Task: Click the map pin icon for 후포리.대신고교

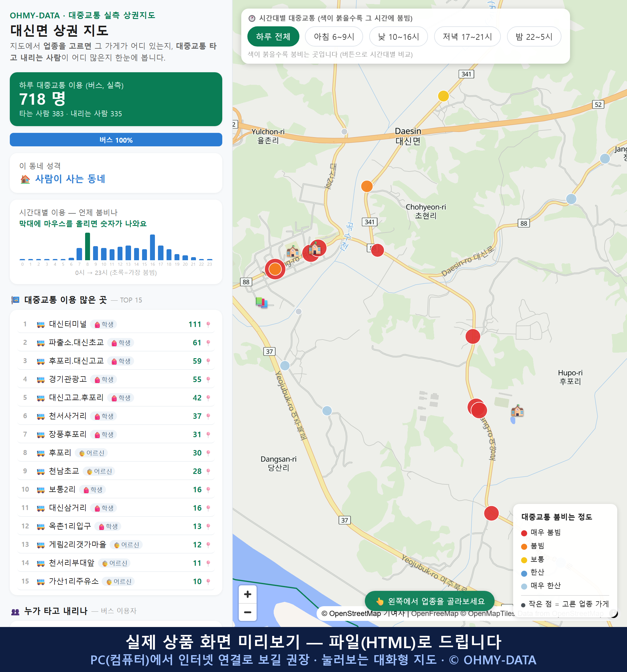Action: coord(208,361)
